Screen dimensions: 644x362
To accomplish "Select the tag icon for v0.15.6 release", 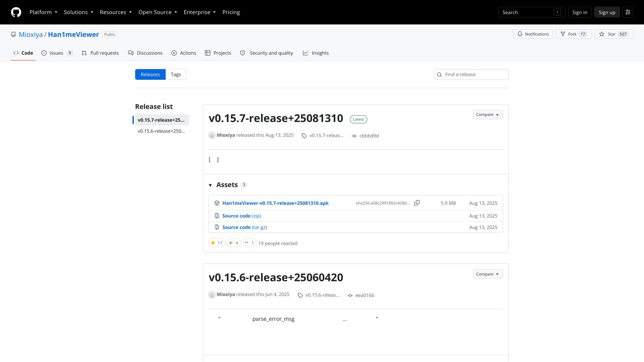I will click(x=300, y=295).
